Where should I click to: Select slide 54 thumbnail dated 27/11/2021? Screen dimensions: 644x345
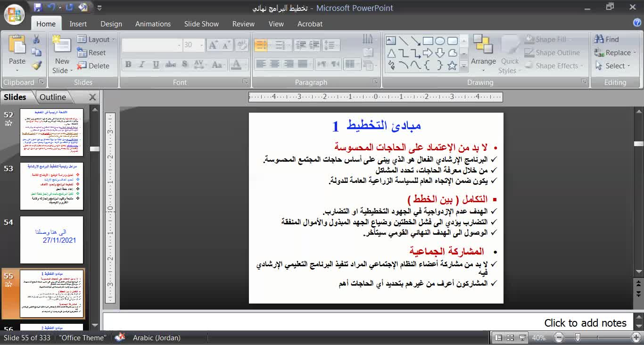point(51,240)
